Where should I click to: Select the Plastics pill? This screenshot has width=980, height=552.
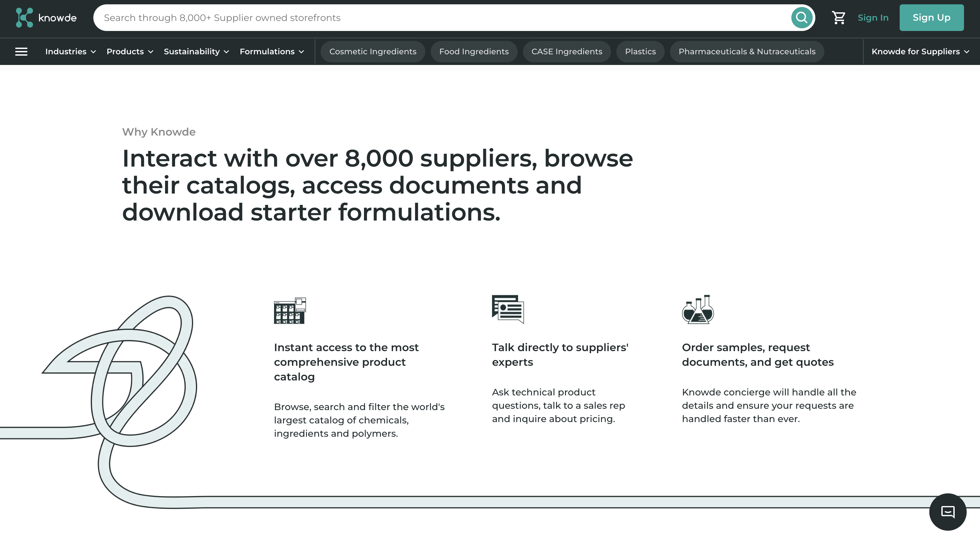[x=640, y=52]
